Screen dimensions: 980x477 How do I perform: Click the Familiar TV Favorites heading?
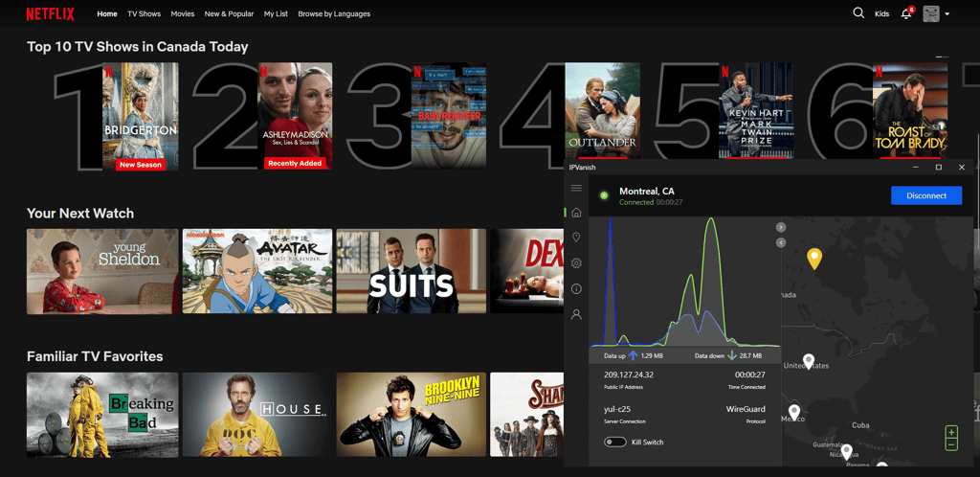(x=95, y=356)
